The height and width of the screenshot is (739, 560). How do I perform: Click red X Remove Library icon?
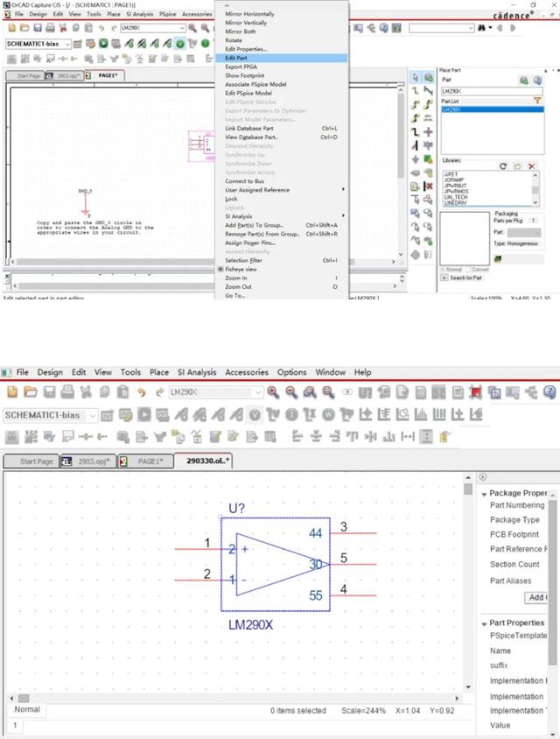531,165
